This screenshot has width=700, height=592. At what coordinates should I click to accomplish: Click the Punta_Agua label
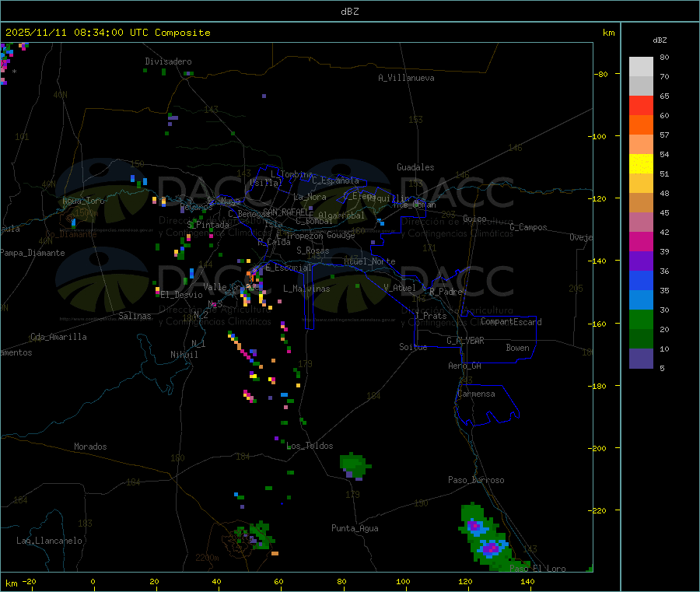coord(355,528)
